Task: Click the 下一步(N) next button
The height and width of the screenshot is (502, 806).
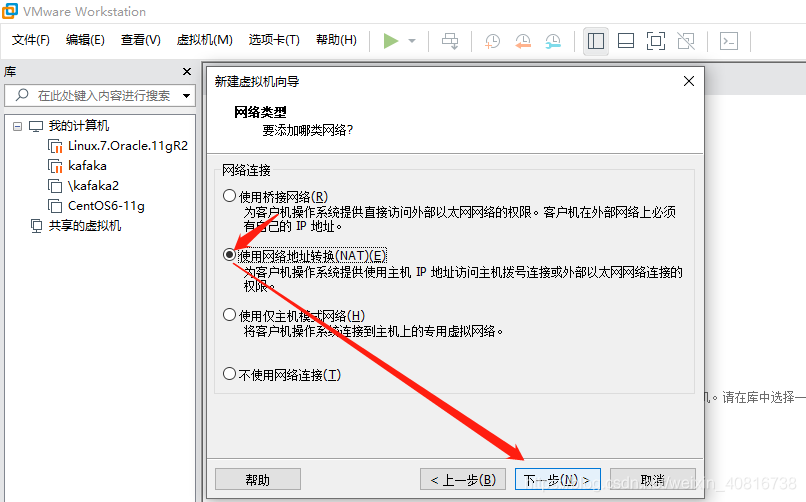Action: click(558, 480)
